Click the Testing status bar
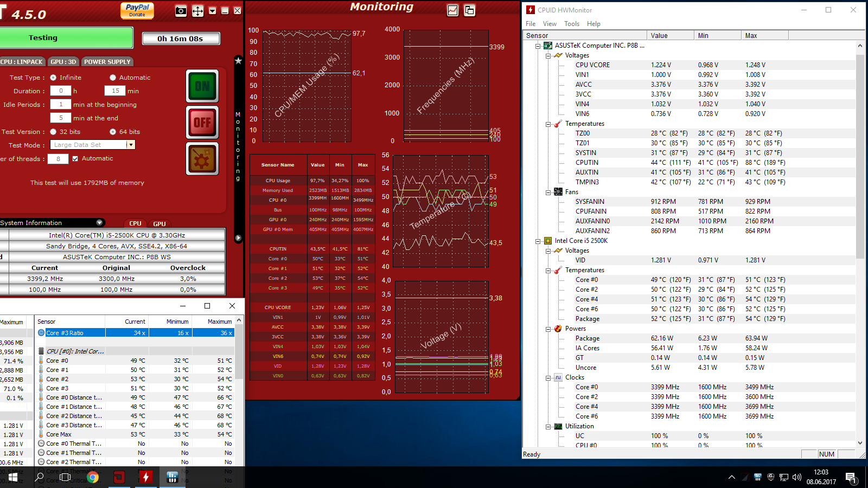Image resolution: width=868 pixels, height=488 pixels. 66,38
